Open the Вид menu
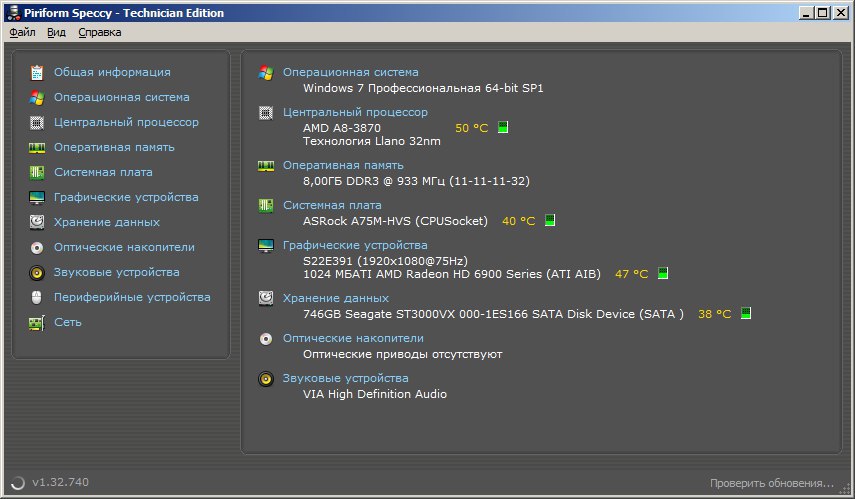 (x=56, y=32)
